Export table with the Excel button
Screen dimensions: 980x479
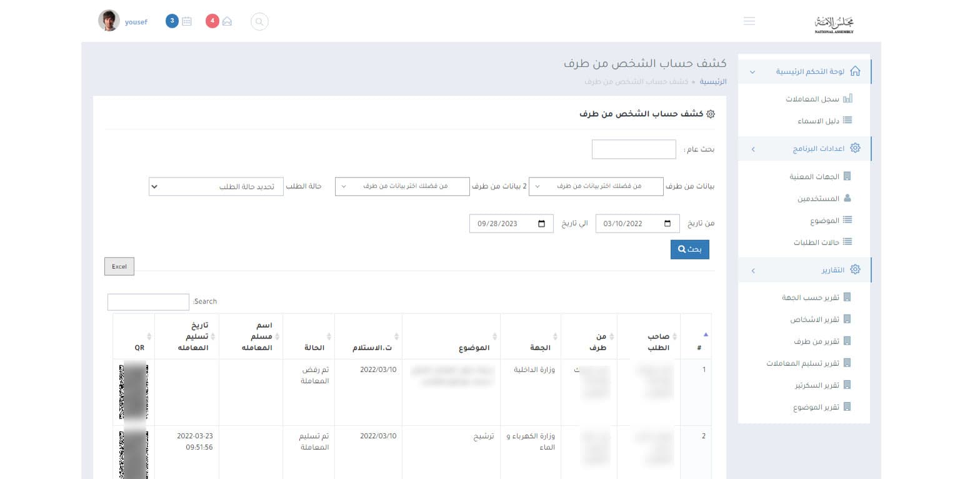click(119, 266)
